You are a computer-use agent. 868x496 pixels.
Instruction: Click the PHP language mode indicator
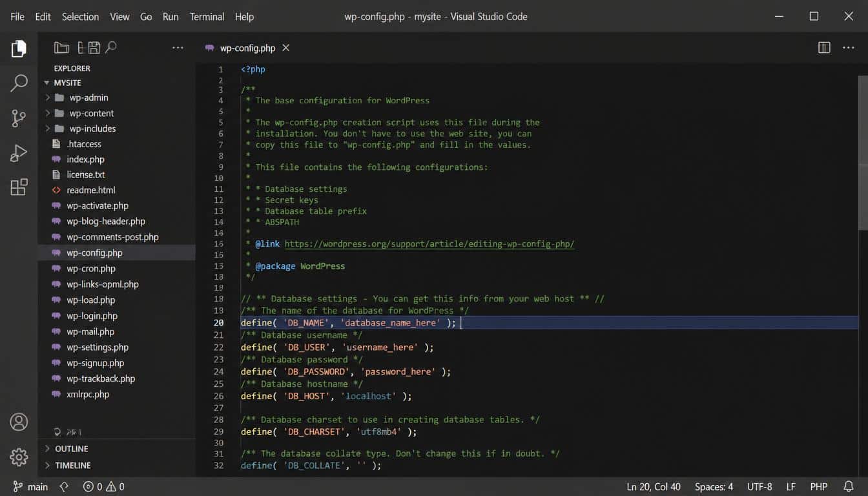click(819, 486)
